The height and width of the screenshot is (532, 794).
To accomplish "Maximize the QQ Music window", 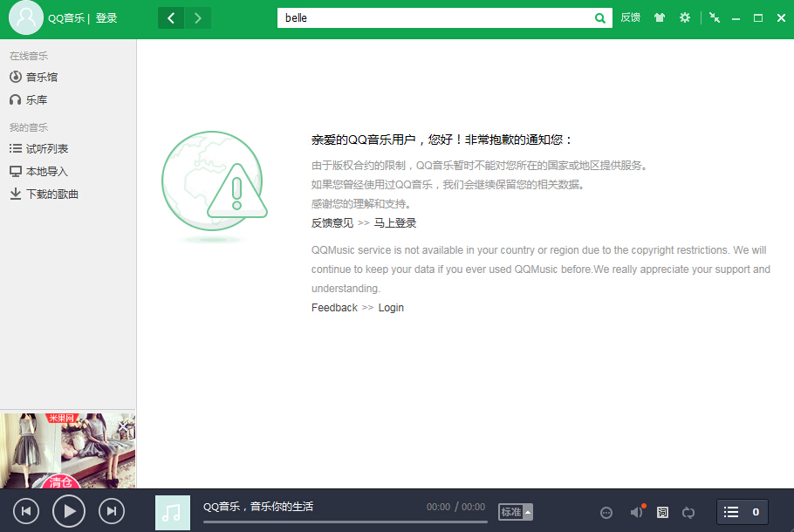I will pos(758,18).
